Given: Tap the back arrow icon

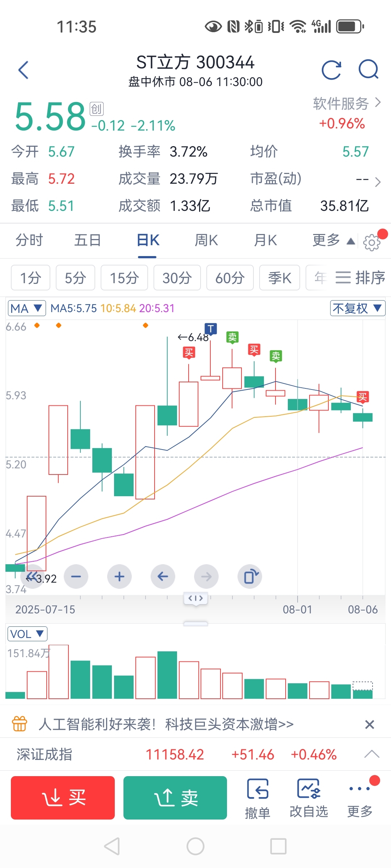Looking at the screenshot, I should pyautogui.click(x=24, y=70).
